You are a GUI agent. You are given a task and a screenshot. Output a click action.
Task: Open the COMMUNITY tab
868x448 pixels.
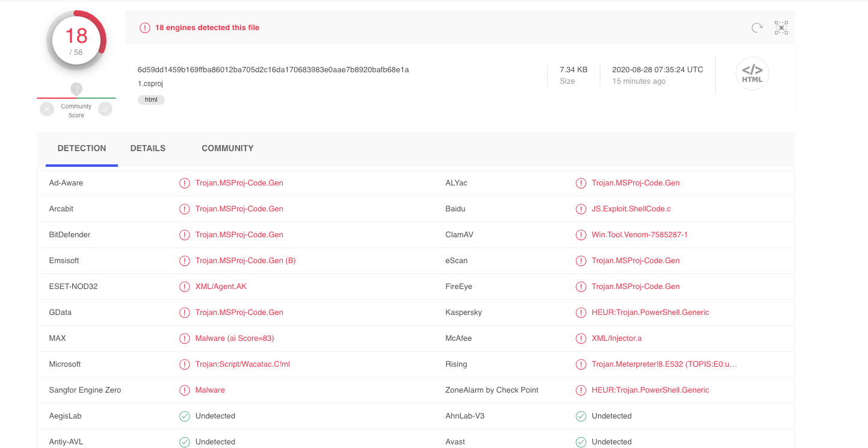pos(227,148)
